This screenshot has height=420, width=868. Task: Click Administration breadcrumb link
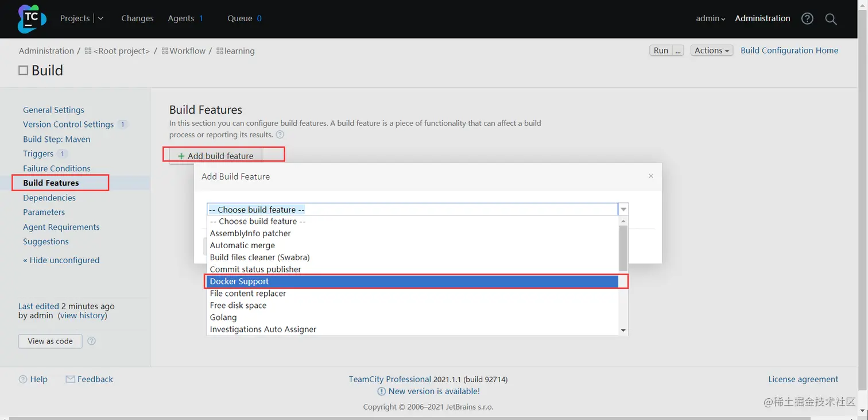point(46,51)
